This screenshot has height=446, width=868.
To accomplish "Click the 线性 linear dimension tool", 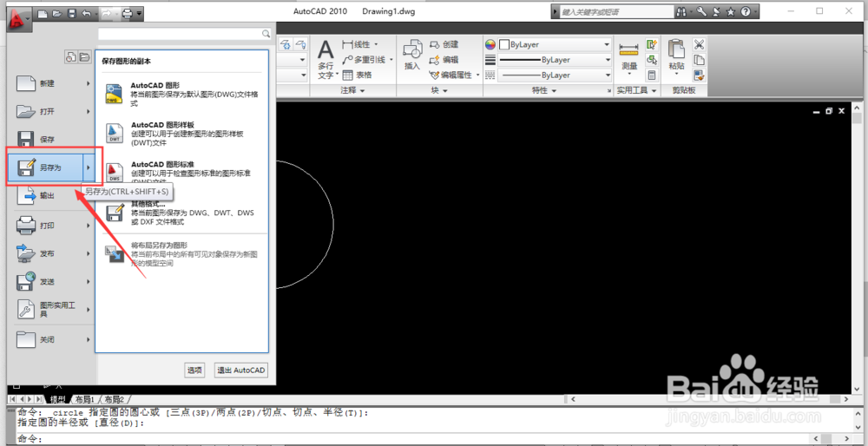I will [356, 43].
